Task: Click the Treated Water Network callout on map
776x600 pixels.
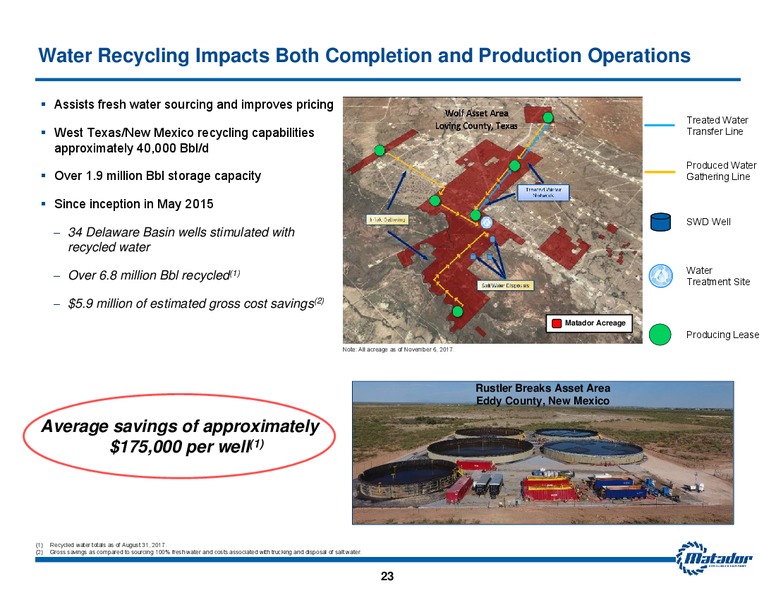Action: click(543, 192)
